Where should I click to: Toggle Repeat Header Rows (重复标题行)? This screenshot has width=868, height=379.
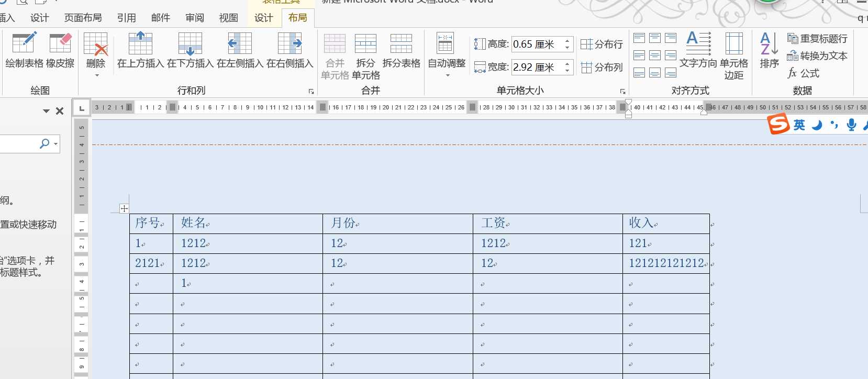point(817,39)
